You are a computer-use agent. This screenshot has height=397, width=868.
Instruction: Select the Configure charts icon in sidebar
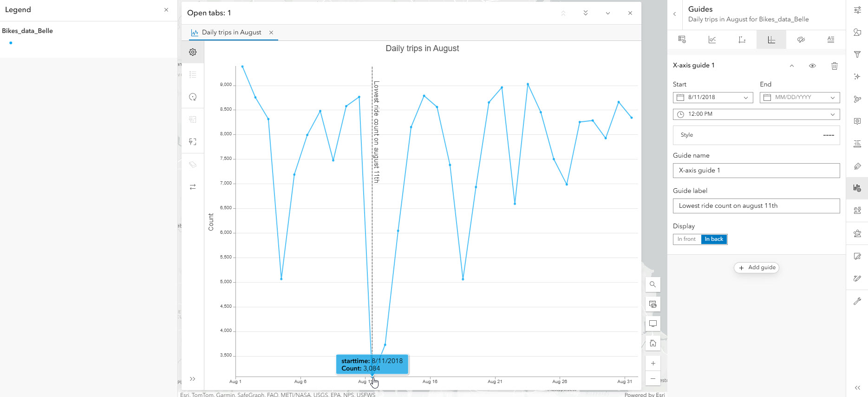coord(857,188)
